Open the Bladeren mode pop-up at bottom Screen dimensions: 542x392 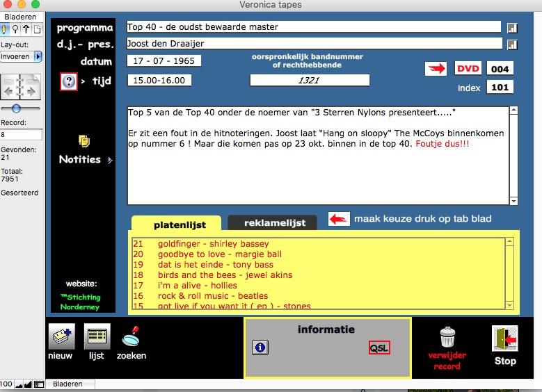click(x=68, y=384)
